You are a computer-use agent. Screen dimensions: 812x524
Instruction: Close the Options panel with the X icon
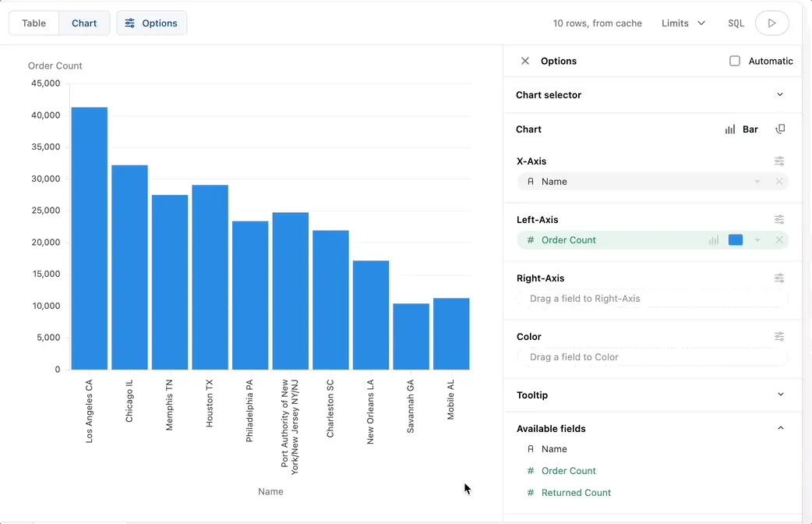point(525,61)
